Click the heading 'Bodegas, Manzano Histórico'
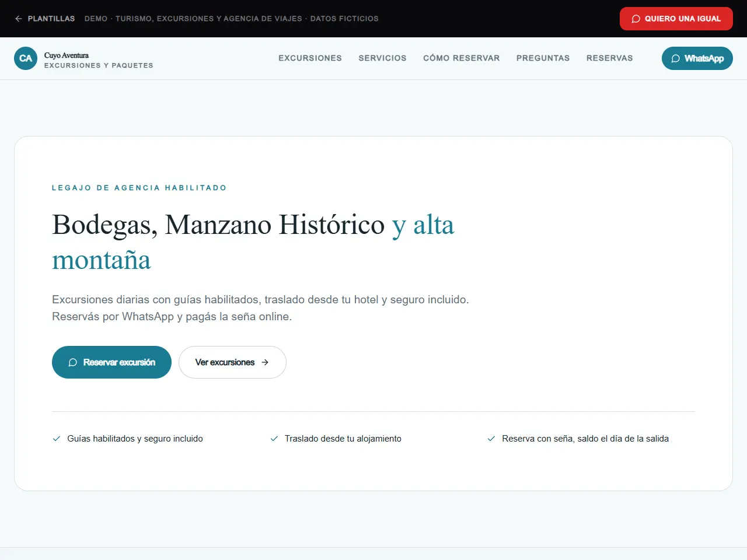The image size is (747, 560). pyautogui.click(x=218, y=225)
